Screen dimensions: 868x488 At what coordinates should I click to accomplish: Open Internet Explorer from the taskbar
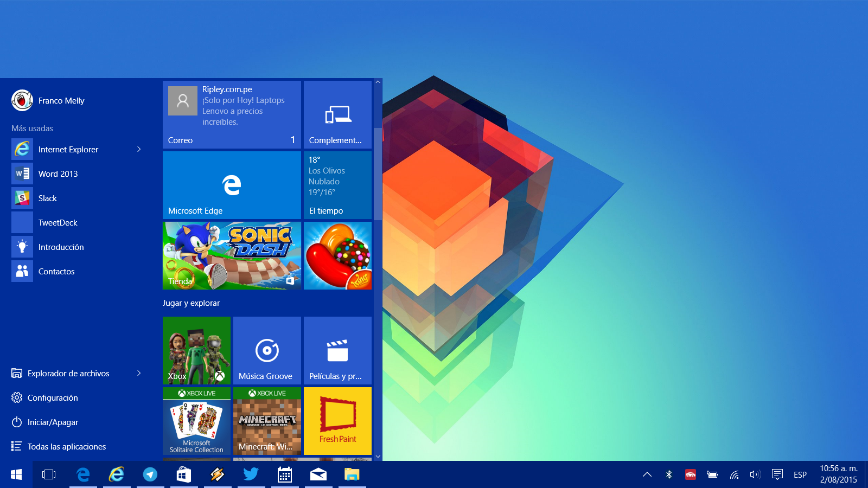coord(117,474)
